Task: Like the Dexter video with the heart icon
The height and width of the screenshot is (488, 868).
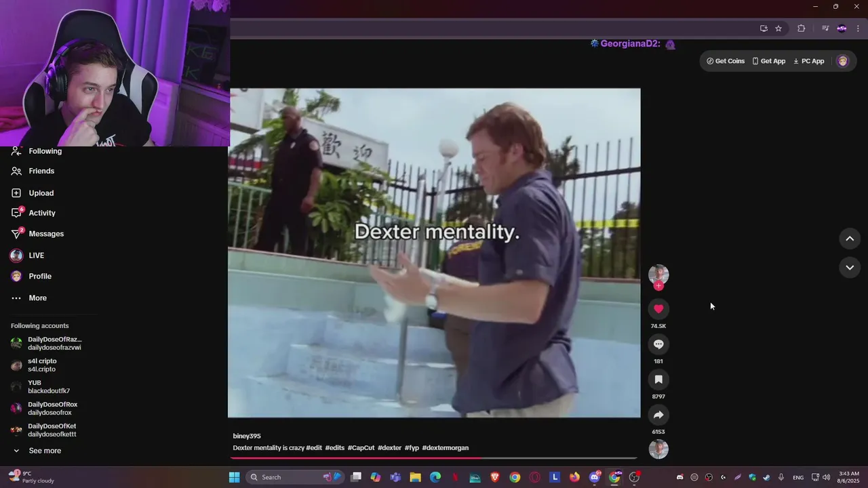Action: 658,309
